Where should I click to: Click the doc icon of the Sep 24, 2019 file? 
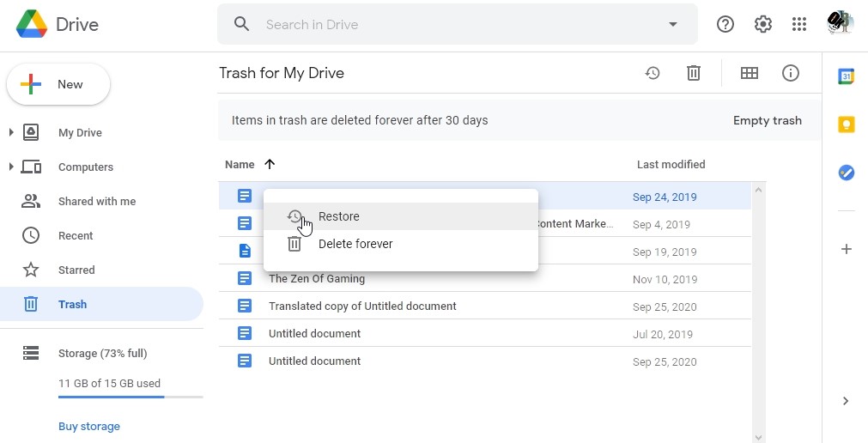tap(245, 196)
